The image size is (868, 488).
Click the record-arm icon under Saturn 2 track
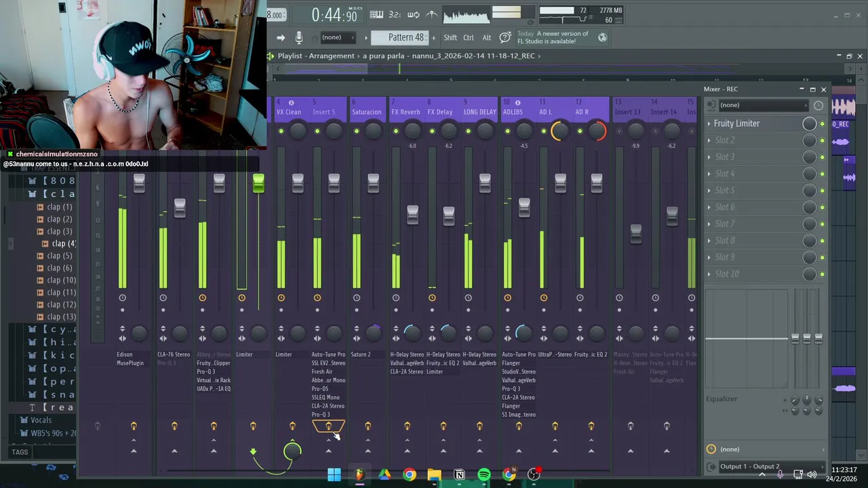368,426
